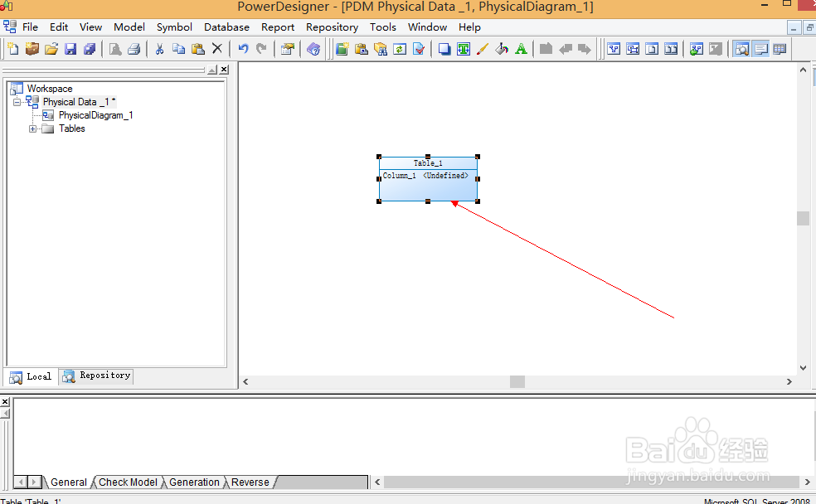Click the contextual Help icon with question mark
This screenshot has height=504, width=816.
pos(313,49)
